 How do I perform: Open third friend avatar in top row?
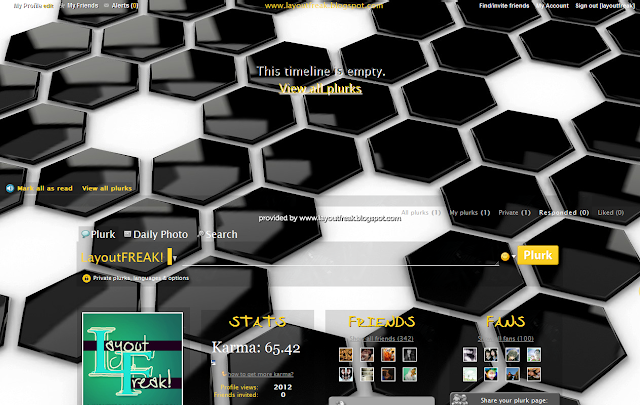388,354
